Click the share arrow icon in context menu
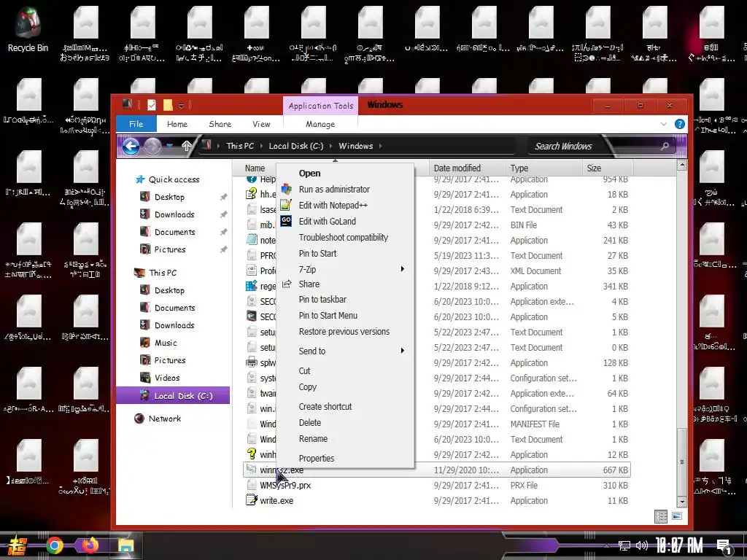 pos(286,284)
